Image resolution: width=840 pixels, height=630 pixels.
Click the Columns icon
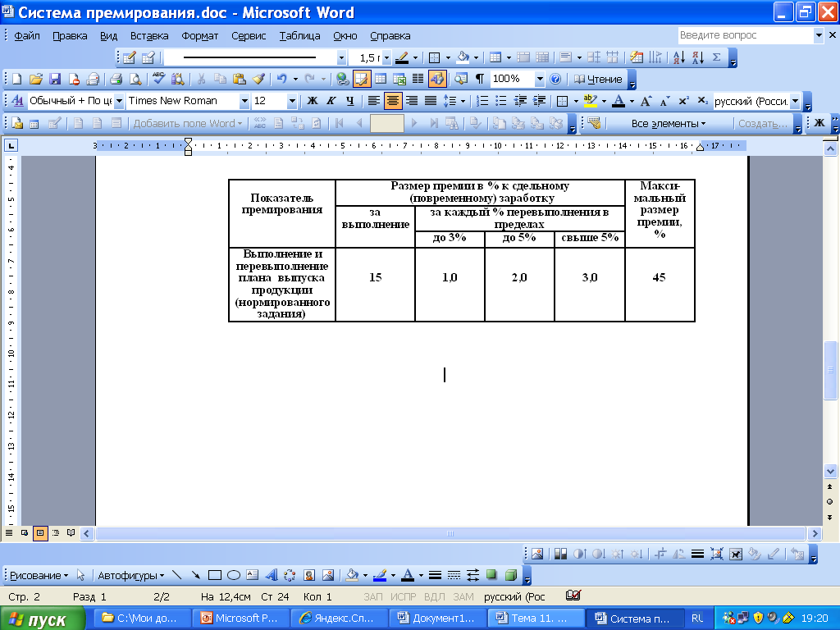[x=418, y=80]
